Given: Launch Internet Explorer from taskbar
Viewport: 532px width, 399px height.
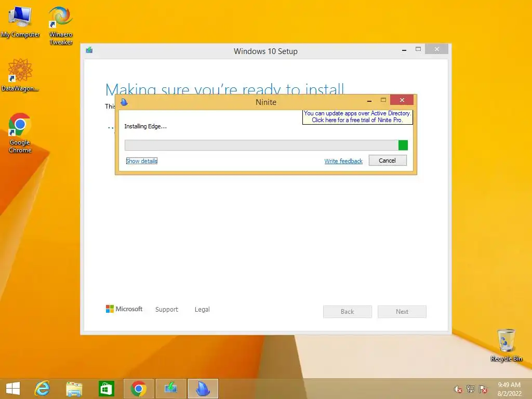Looking at the screenshot, I should coord(42,389).
